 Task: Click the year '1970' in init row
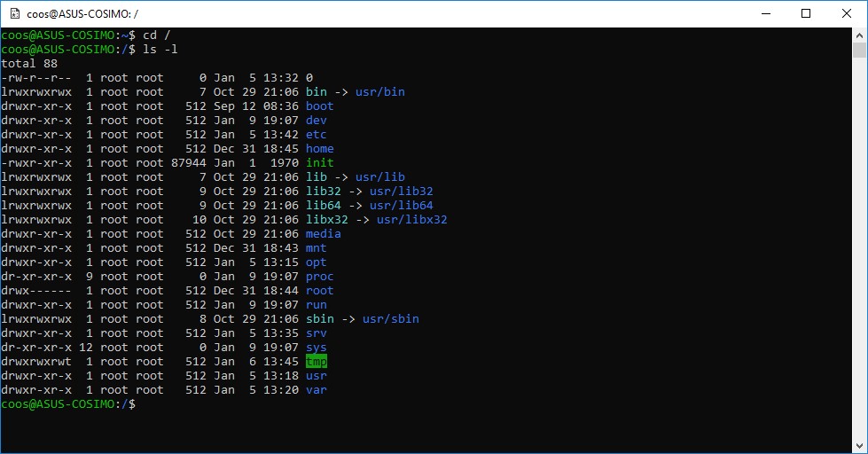[285, 163]
